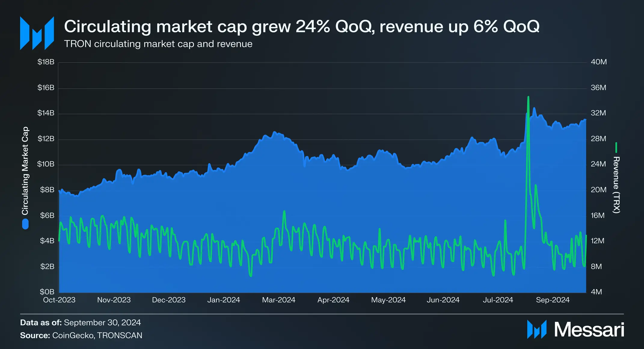Click the Source: CoinGecko, TRONSCAN text
The width and height of the screenshot is (644, 349).
(x=81, y=335)
